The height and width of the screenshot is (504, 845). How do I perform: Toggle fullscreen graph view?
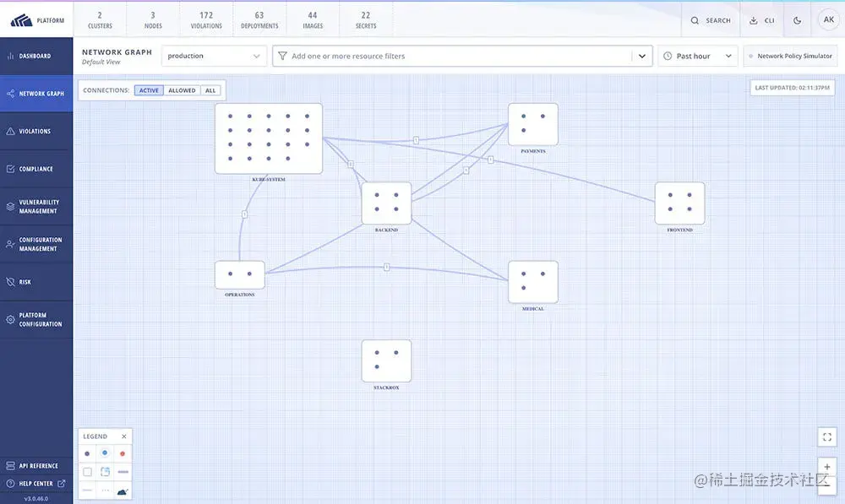point(826,436)
